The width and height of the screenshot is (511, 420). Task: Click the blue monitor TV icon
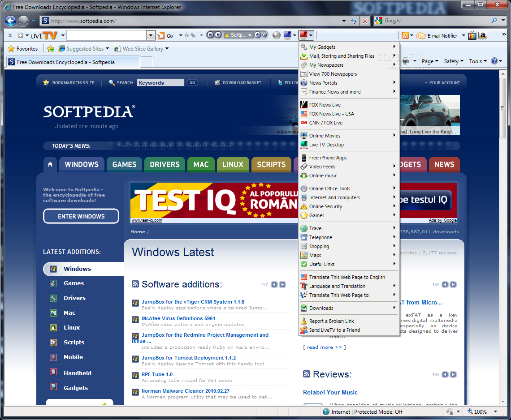(287, 35)
